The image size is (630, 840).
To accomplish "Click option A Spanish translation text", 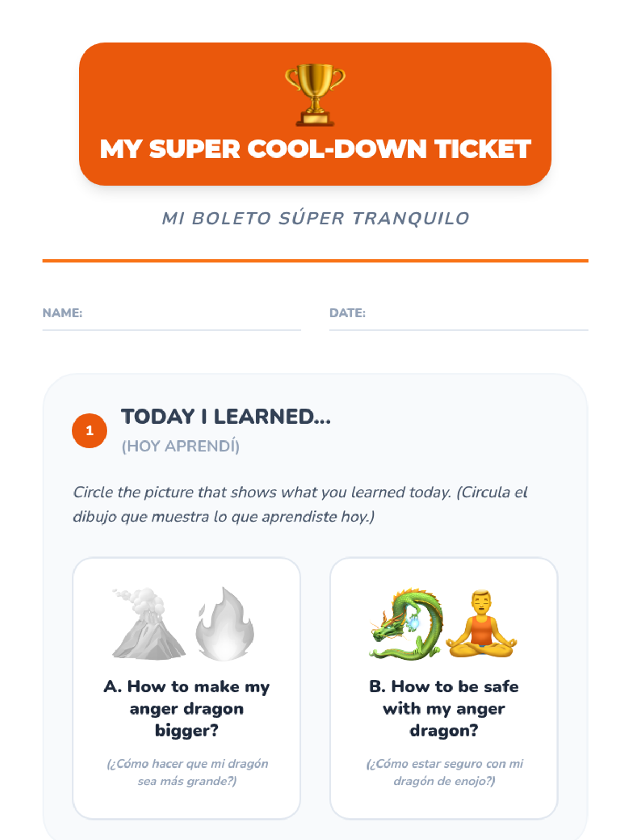I will (187, 772).
